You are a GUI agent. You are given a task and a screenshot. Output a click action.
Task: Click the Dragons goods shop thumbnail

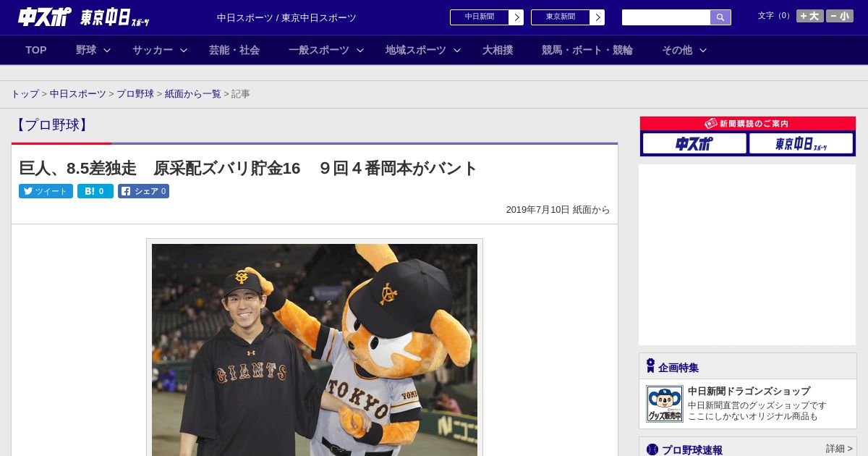665,404
